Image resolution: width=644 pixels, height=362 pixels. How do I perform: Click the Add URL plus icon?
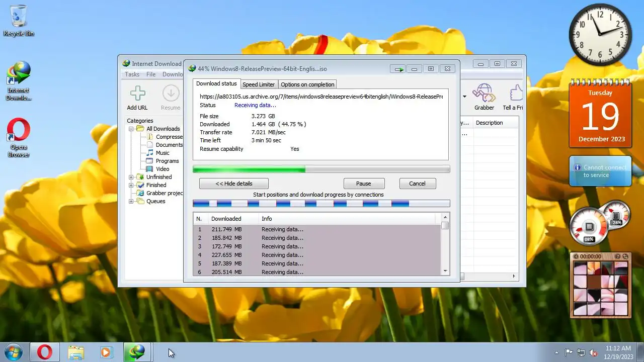click(137, 94)
